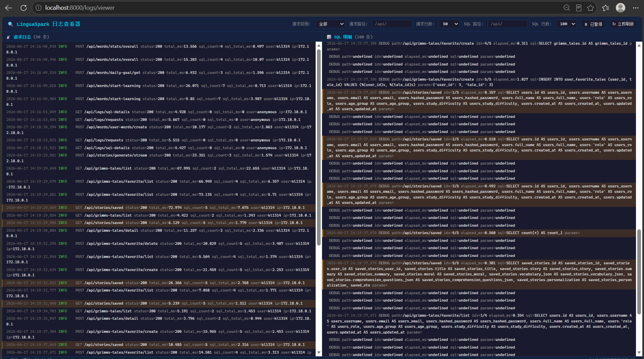Open the favorites collections icon
This screenshot has width=644, height=359.
click(605, 8)
